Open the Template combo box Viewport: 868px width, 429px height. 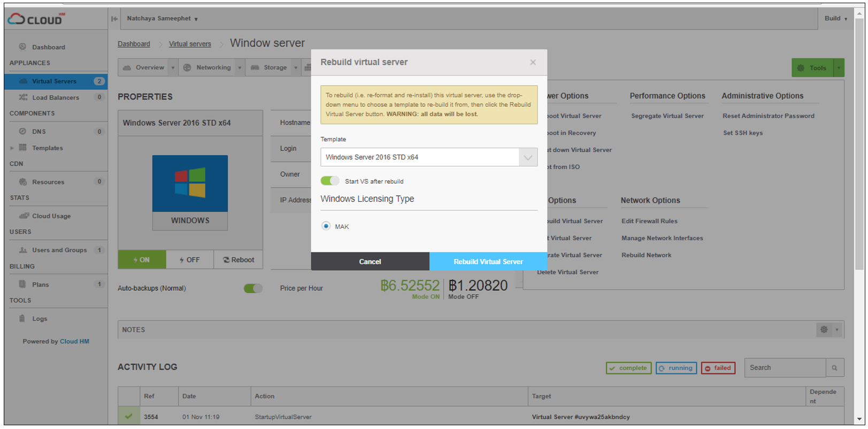429,157
